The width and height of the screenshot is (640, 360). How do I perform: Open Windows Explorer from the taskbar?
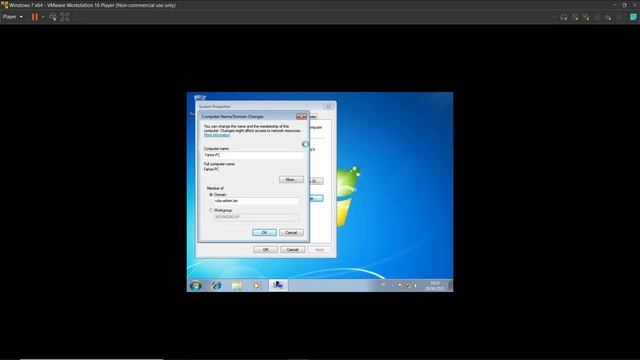tap(237, 285)
